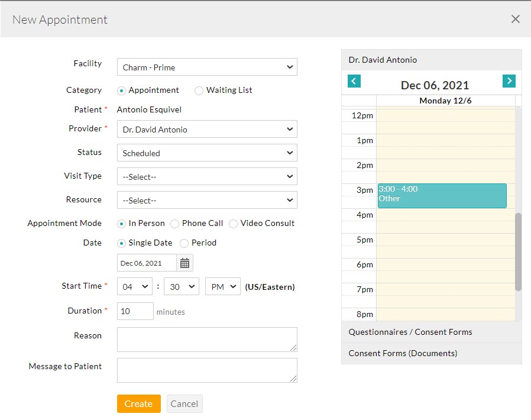This screenshot has width=531, height=420.
Task: Click the Create button
Action: click(138, 403)
